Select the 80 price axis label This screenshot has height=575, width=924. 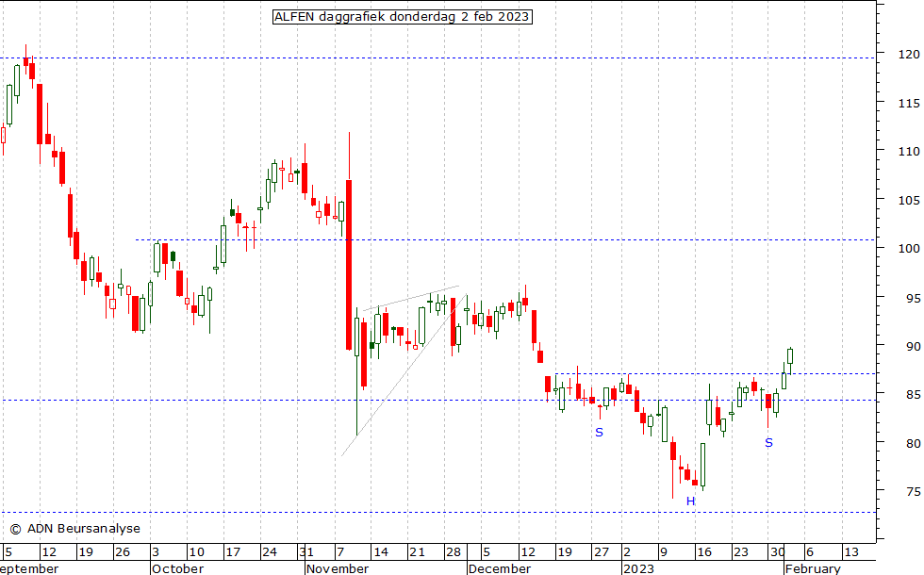click(x=913, y=443)
